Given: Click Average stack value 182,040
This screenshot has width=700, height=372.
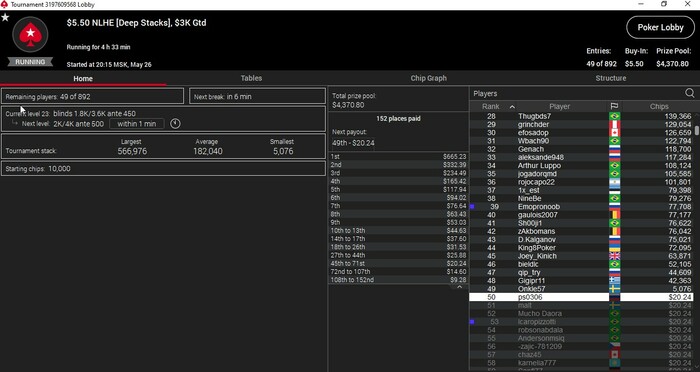Looking at the screenshot, I should tap(208, 151).
